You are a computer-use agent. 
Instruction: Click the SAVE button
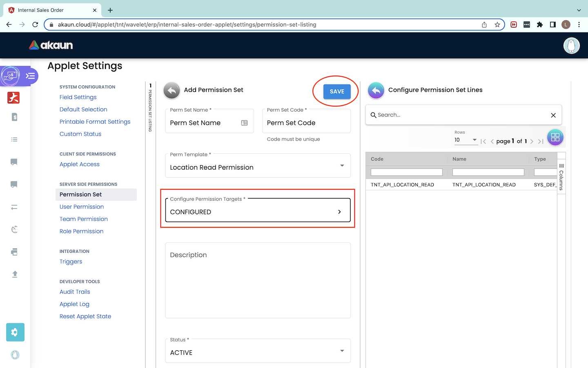337,92
